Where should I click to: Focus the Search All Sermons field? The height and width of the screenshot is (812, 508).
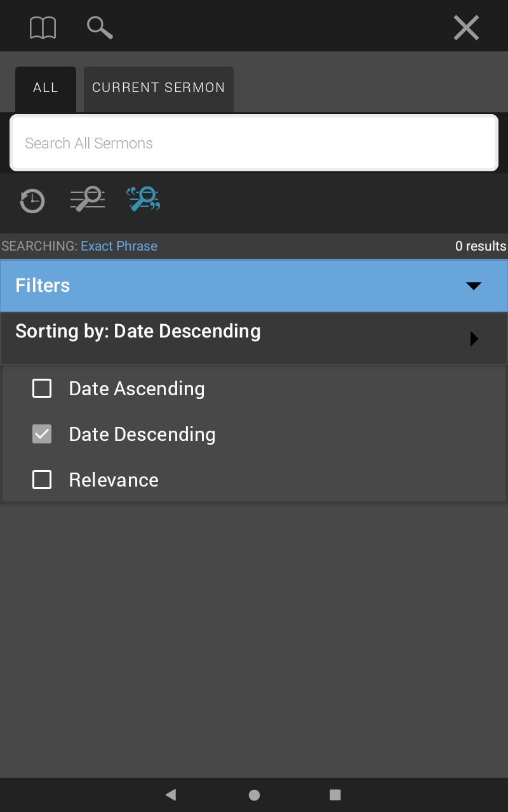(254, 143)
